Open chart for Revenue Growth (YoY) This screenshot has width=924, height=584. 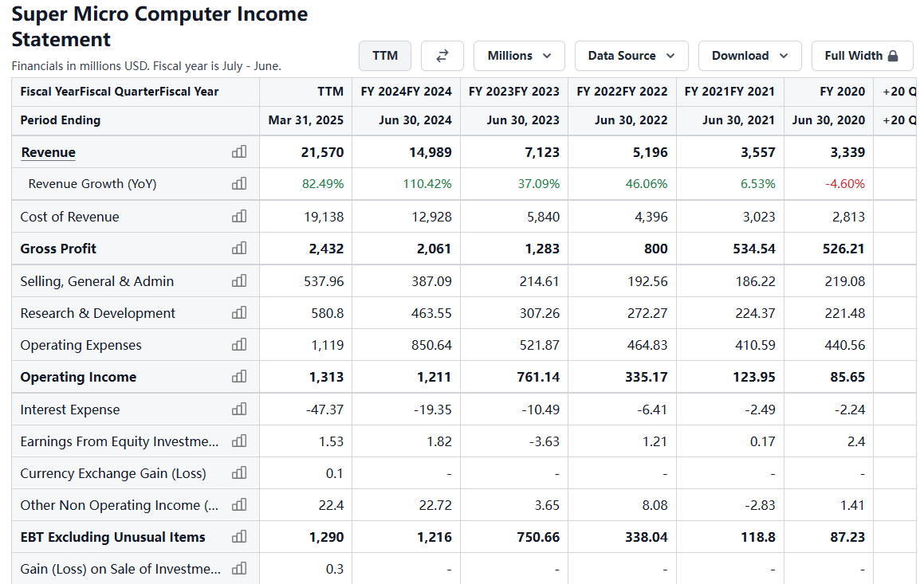[x=239, y=184]
